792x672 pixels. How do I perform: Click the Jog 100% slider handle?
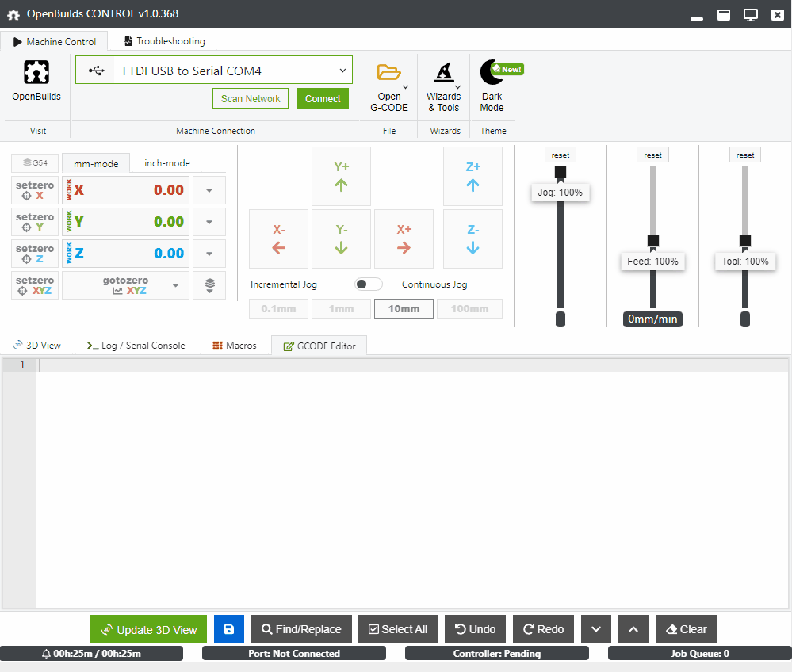coord(561,172)
